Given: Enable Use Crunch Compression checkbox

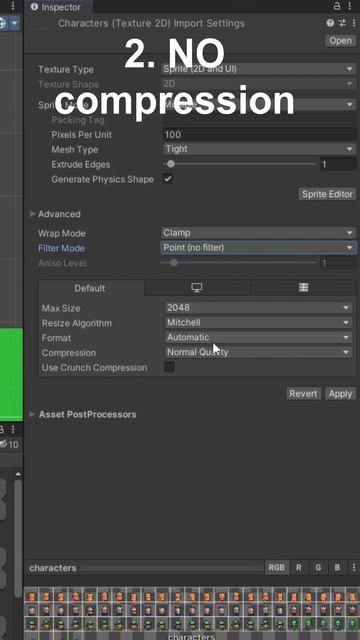Looking at the screenshot, I should pyautogui.click(x=169, y=367).
